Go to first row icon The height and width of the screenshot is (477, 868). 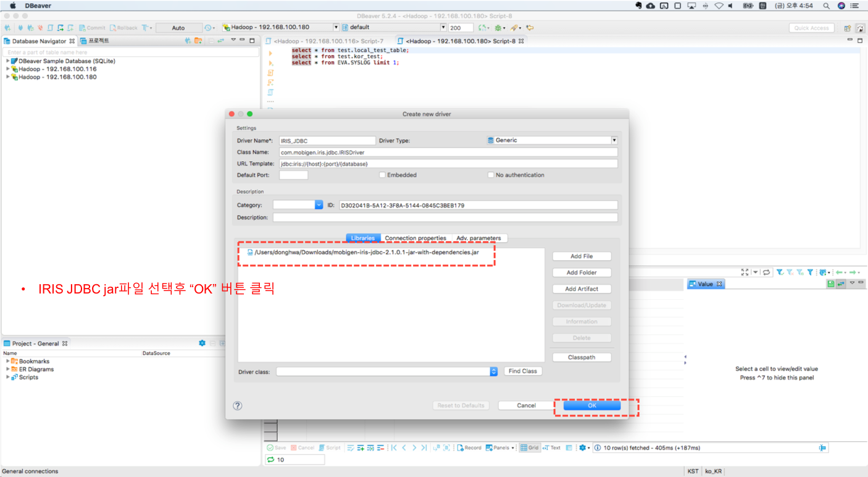coord(394,448)
